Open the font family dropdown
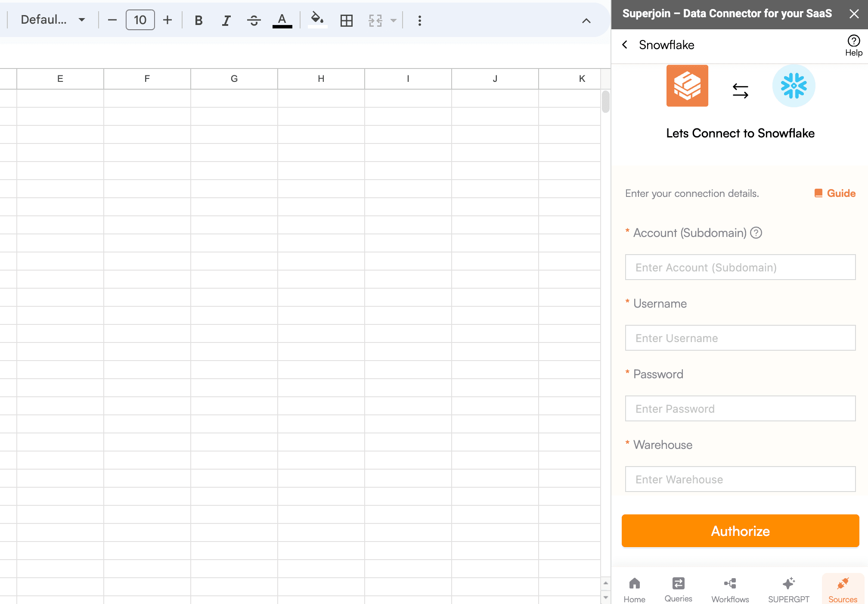868x604 pixels. 53,20
